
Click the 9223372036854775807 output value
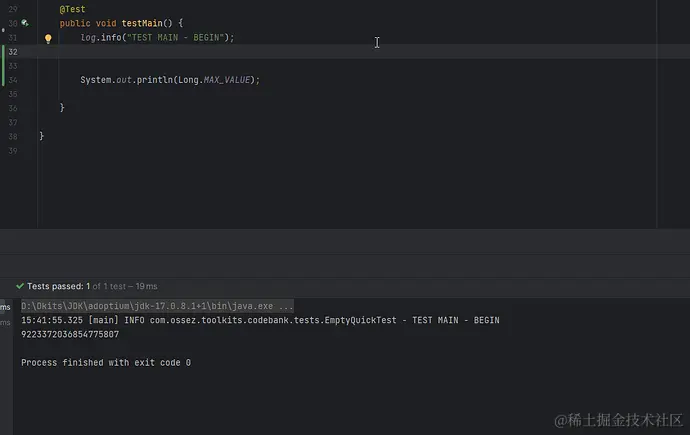[70, 334]
